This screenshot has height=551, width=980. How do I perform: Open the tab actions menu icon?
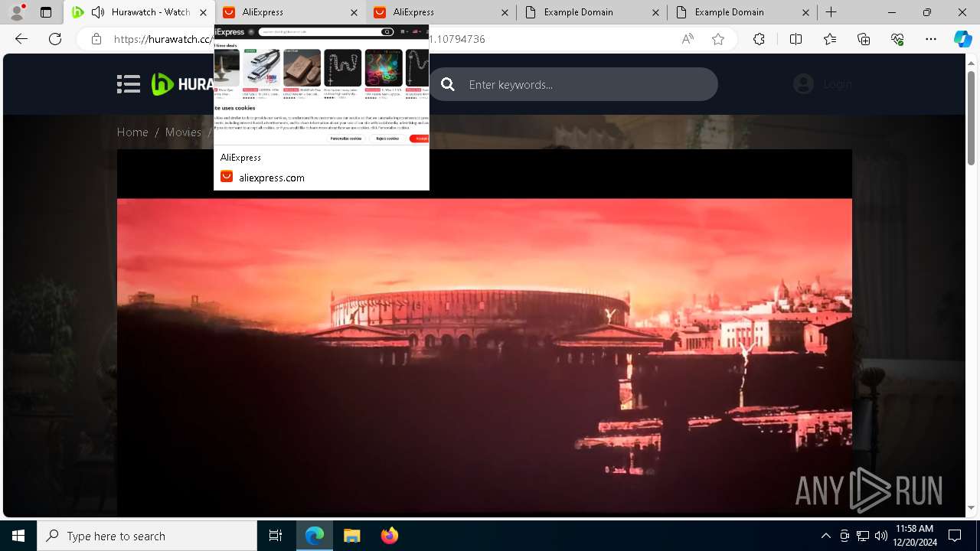click(x=46, y=12)
